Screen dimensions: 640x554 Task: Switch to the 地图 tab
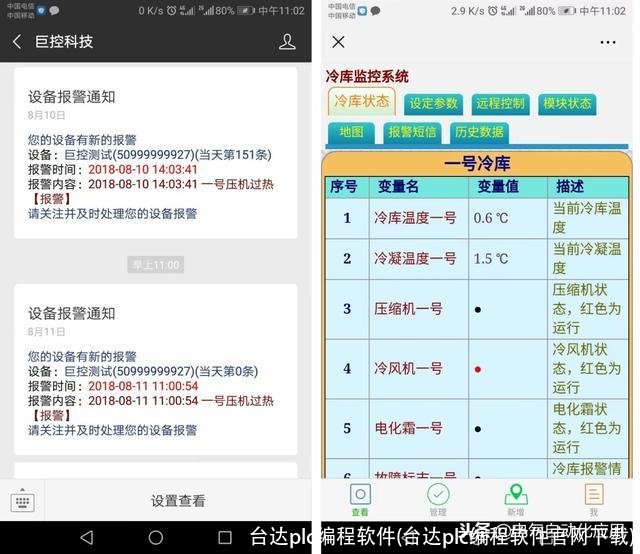351,132
